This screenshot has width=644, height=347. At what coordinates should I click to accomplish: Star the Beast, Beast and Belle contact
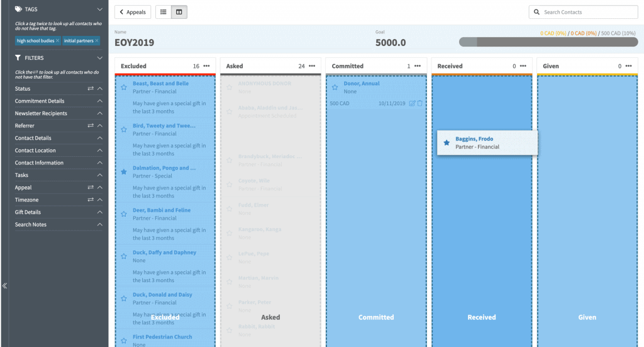click(124, 87)
